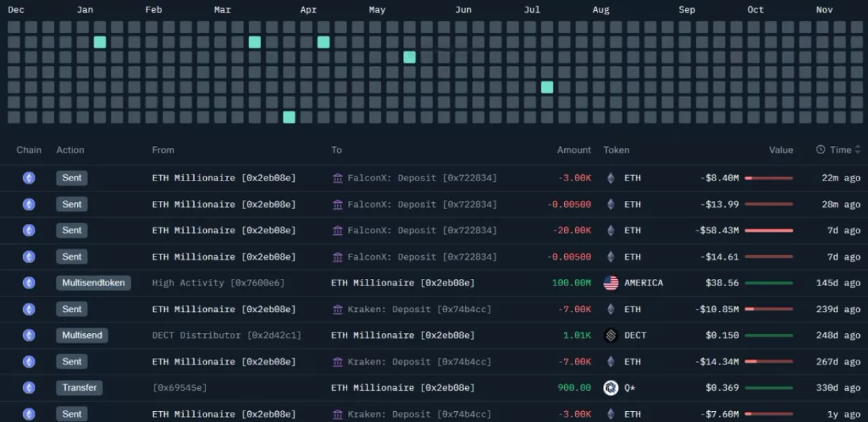Open the ETH Millionaire address link
The width and height of the screenshot is (868, 422).
224,178
